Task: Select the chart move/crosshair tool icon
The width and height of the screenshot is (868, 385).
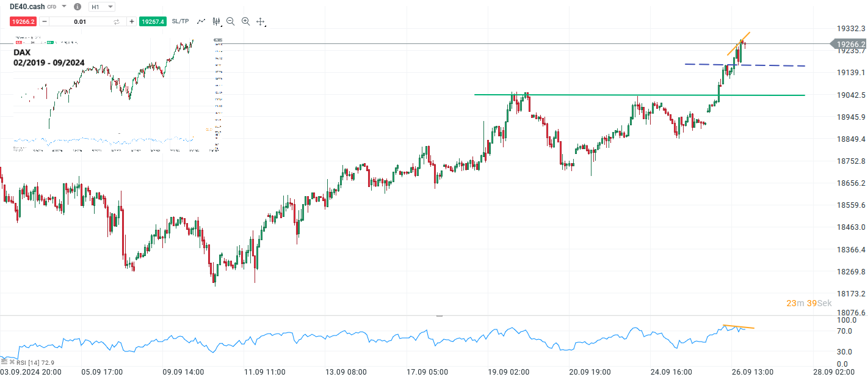Action: coord(260,21)
